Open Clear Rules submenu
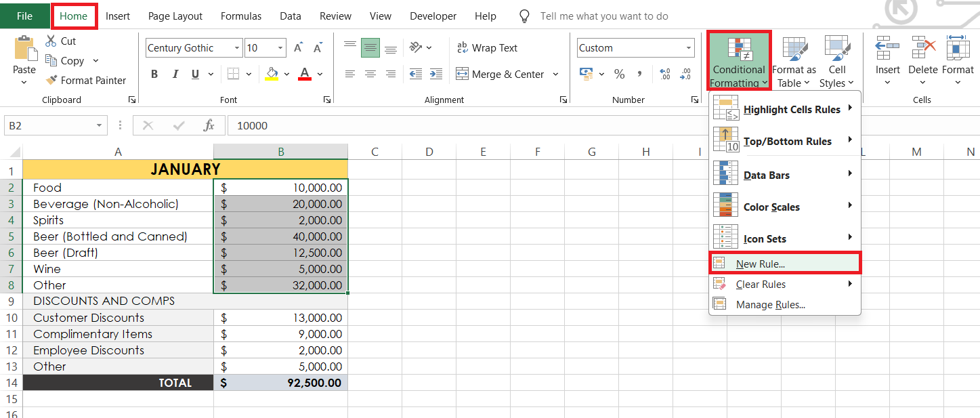 (784, 285)
